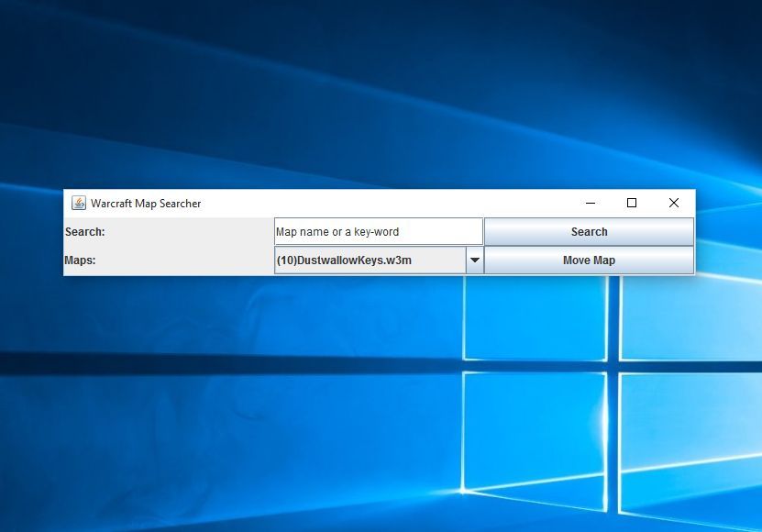Click the Warcraft Map Searcher title text

tap(146, 204)
